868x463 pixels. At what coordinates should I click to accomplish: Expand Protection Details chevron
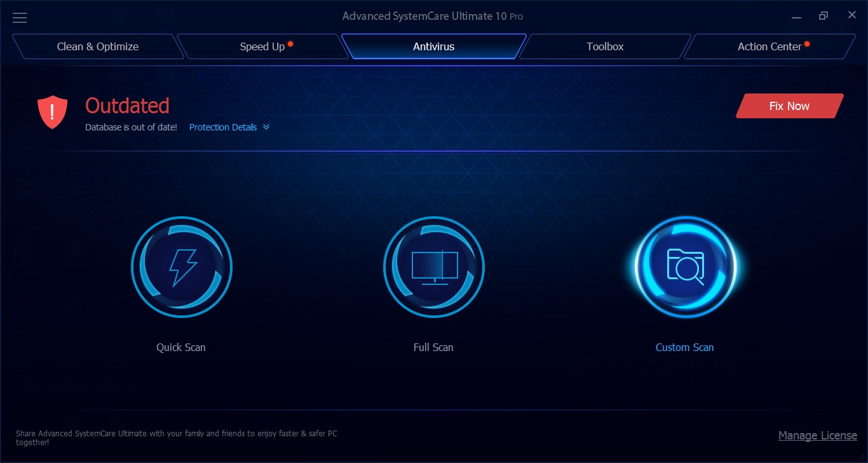coord(266,127)
